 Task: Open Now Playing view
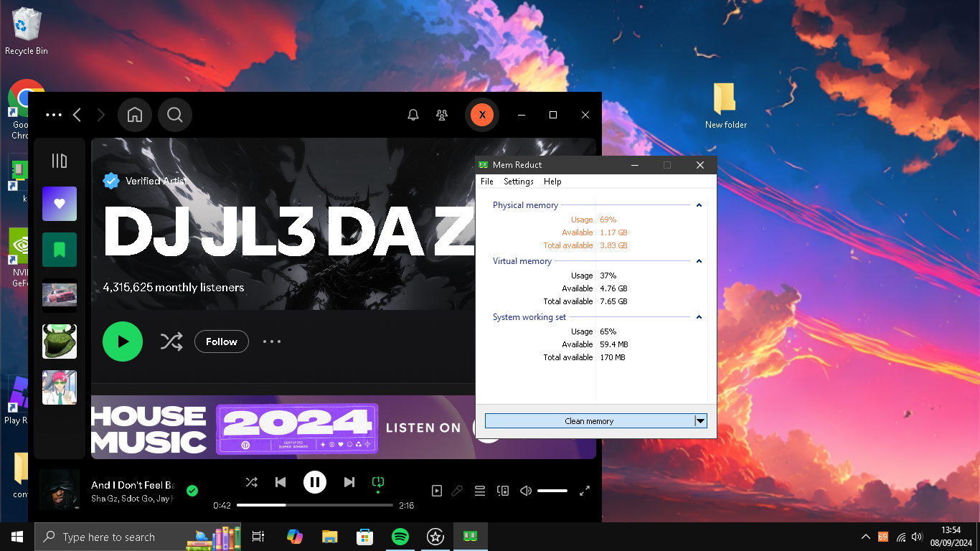[x=437, y=491]
